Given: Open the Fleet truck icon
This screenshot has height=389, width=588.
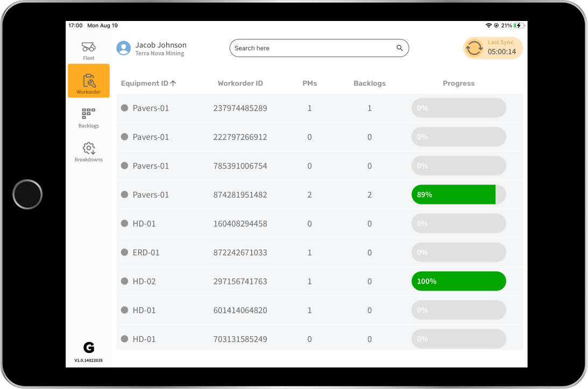Looking at the screenshot, I should (89, 47).
